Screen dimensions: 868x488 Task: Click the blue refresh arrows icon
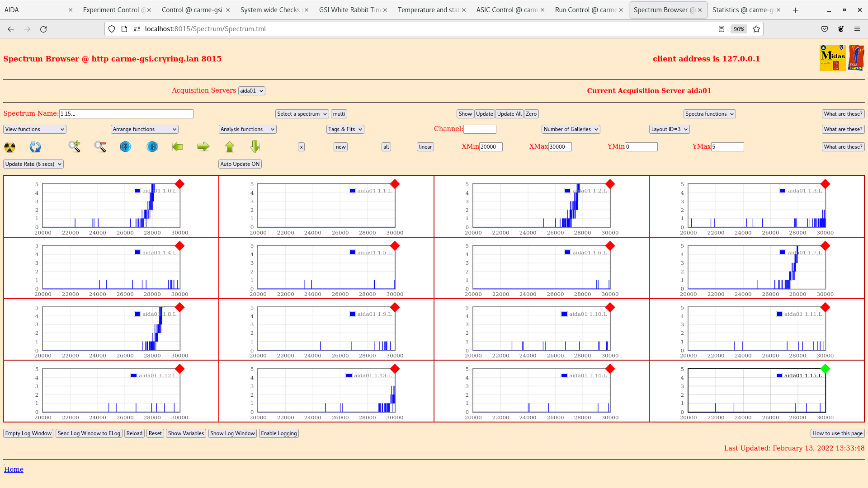point(35,147)
